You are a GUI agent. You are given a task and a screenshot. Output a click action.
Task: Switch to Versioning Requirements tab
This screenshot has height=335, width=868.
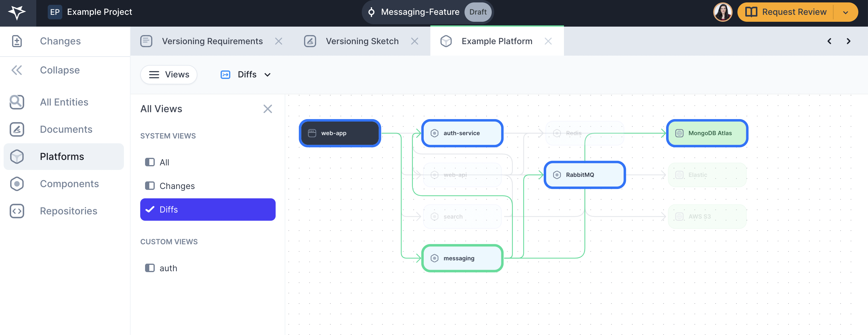(x=212, y=41)
